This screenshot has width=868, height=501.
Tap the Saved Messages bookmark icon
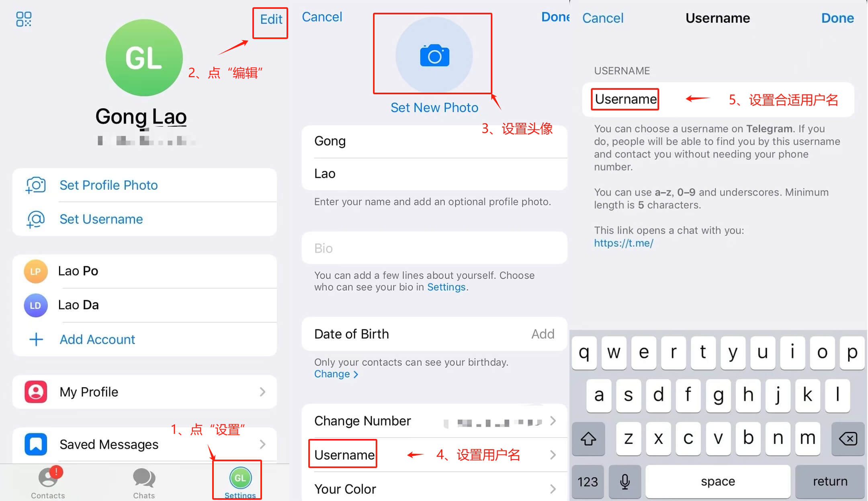pyautogui.click(x=34, y=444)
